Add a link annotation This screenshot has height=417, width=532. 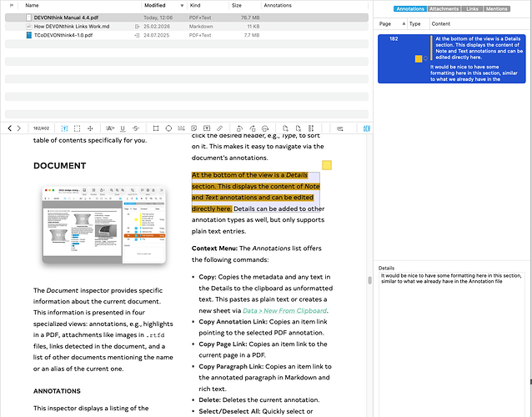pos(219,128)
